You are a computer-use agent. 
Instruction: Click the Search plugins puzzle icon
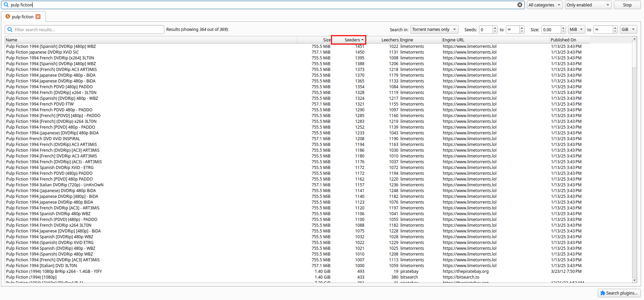(603, 293)
